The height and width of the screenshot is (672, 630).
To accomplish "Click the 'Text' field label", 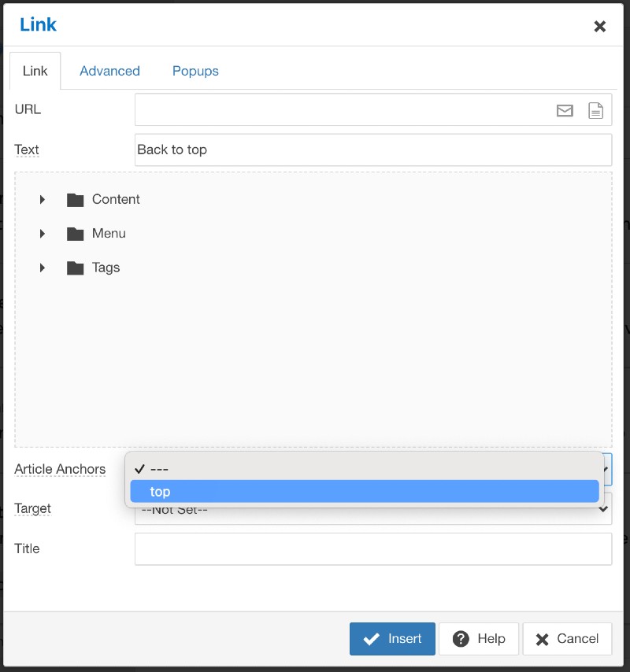I will [x=27, y=150].
